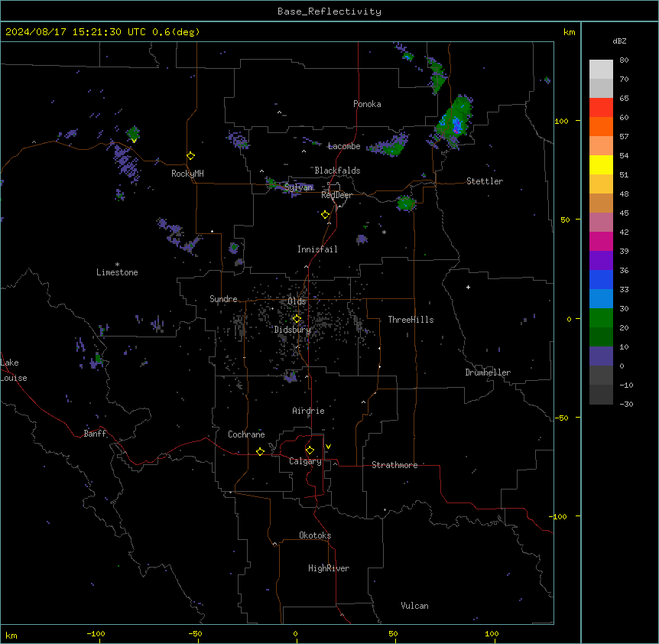Click the white asterisk marker above Limestone
This screenshot has width=659, height=644.
(x=117, y=265)
